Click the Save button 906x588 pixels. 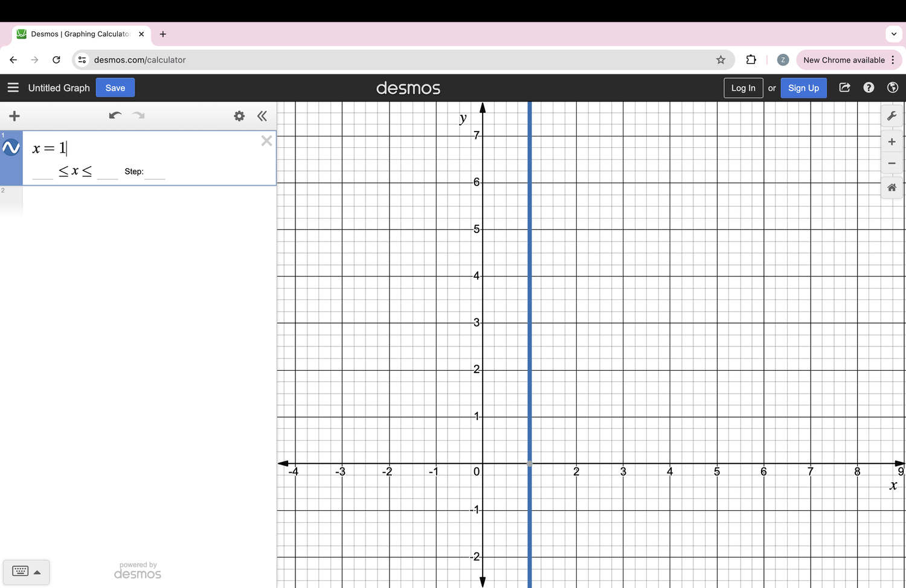point(115,88)
